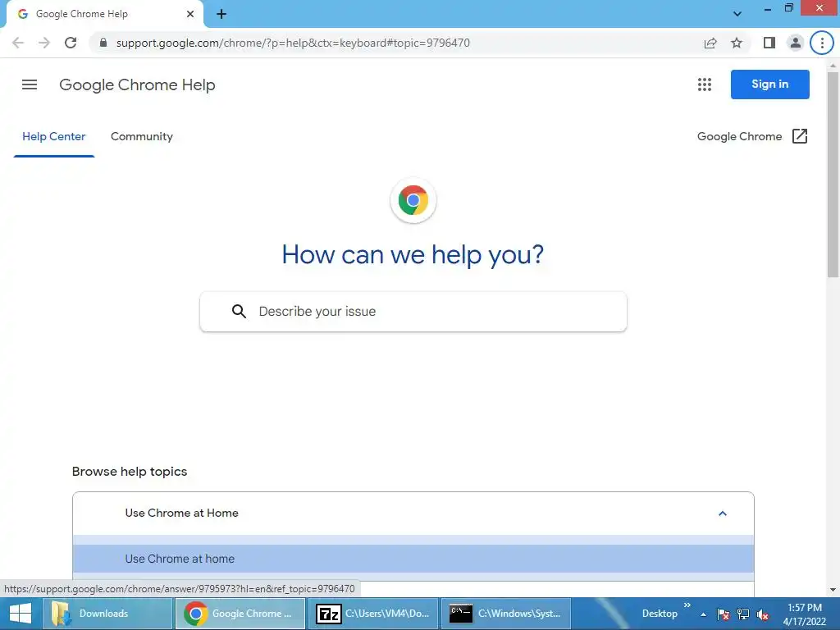Viewport: 840px width, 630px height.
Task: Expand the Desktop toolbar double chevron
Action: (687, 605)
